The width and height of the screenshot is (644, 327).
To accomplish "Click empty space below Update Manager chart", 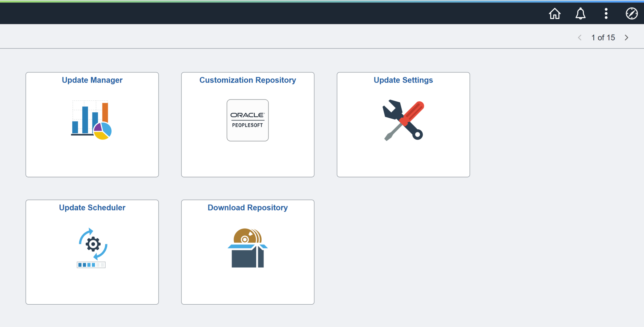I will [x=92, y=159].
